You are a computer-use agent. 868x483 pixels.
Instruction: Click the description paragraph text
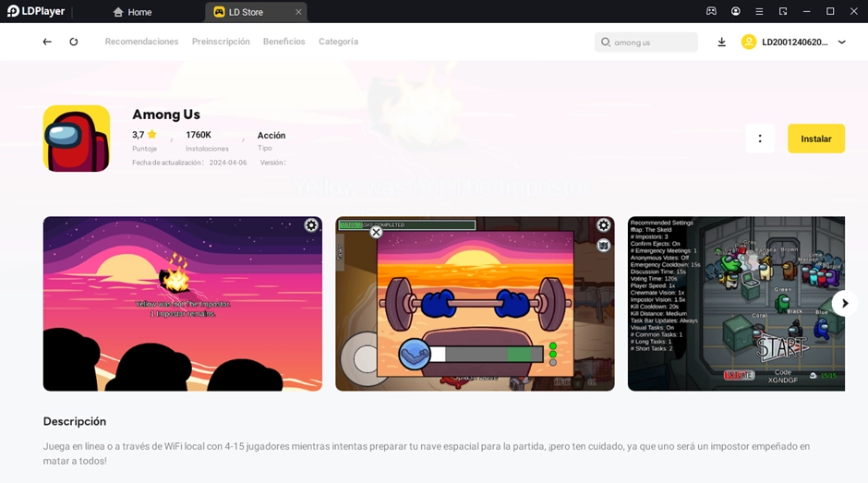(427, 453)
